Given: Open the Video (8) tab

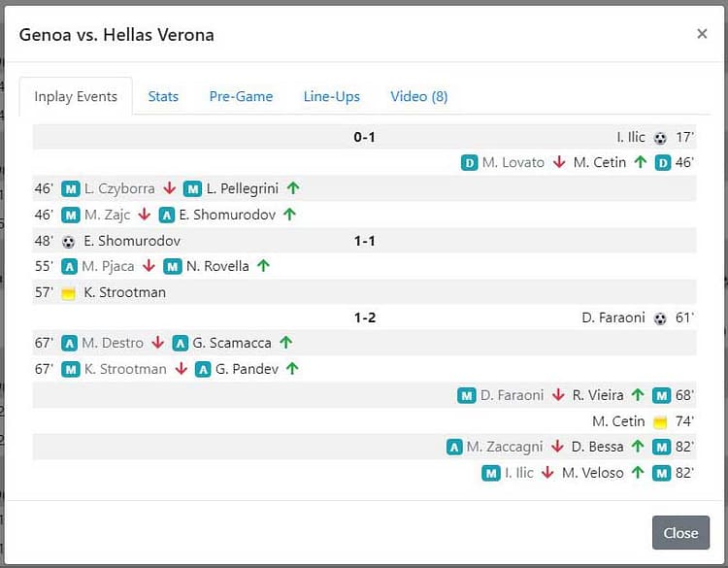Looking at the screenshot, I should [x=418, y=96].
